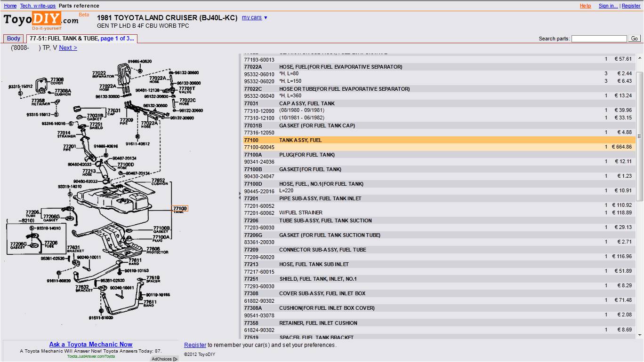Select part number 90541-03078
The image size is (644, 362).
(259, 315)
